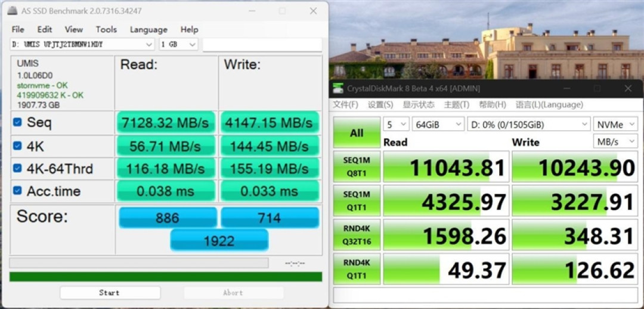
Task: Click the gray progress bar above the green one
Action: pos(139,263)
